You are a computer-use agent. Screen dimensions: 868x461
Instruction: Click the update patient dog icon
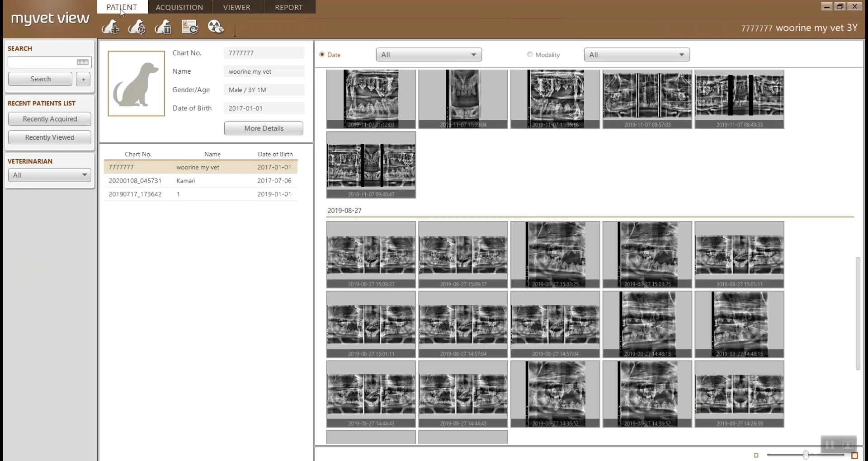coord(137,27)
